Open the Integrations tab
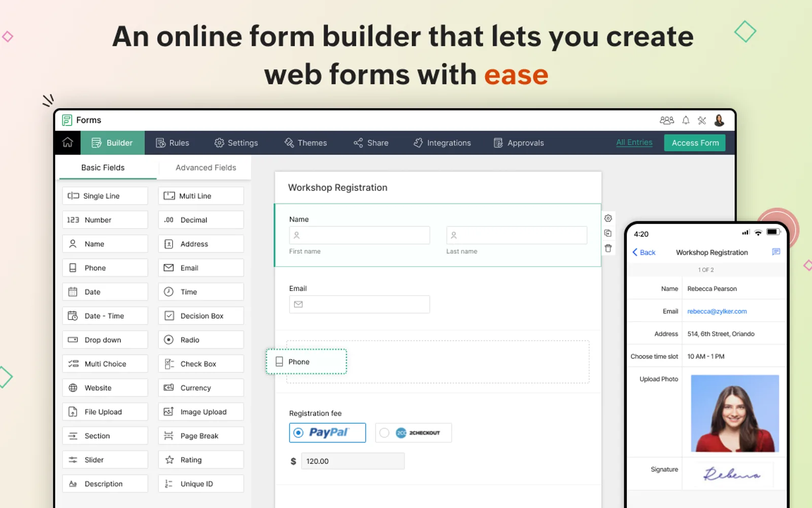Viewport: 812px width, 508px height. [442, 143]
